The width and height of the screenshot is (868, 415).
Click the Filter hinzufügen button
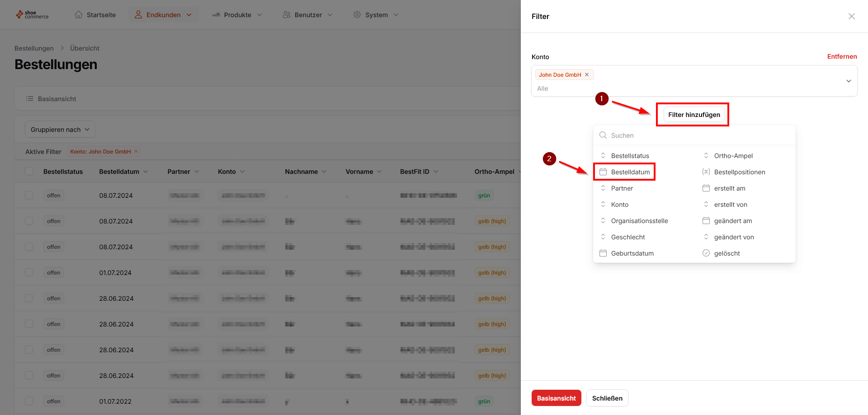[x=694, y=115]
